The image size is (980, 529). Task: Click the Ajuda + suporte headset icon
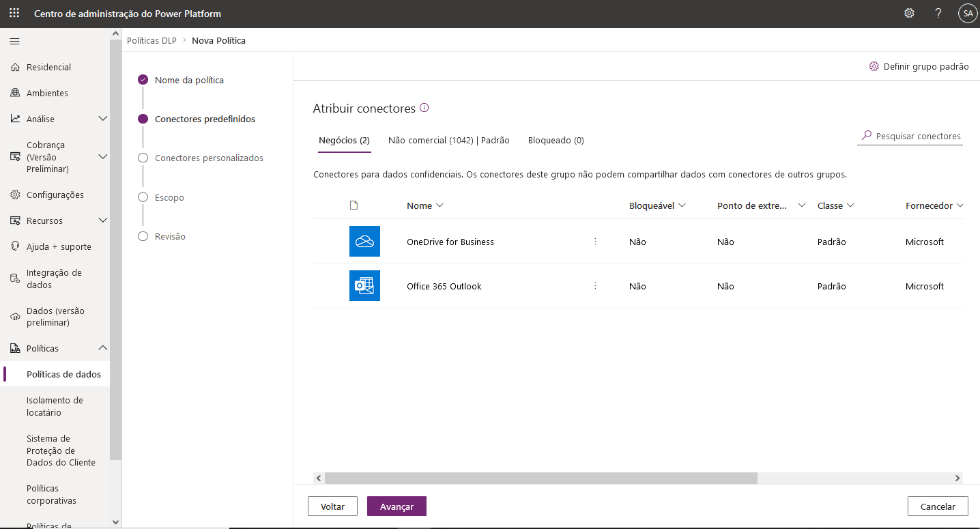click(x=15, y=246)
